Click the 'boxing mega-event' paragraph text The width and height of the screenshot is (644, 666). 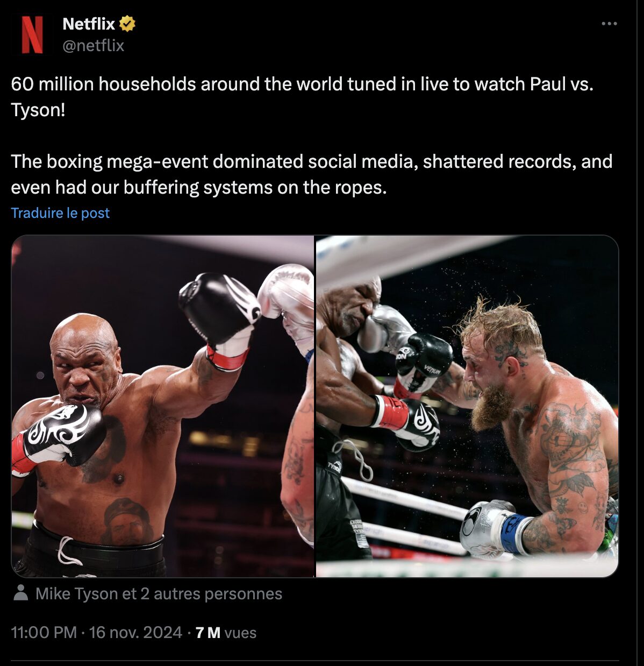(312, 174)
